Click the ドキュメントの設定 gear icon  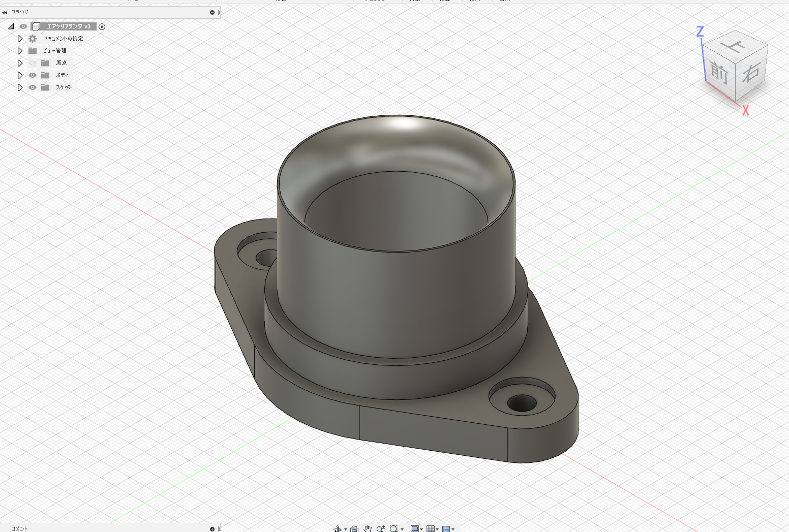(x=33, y=39)
